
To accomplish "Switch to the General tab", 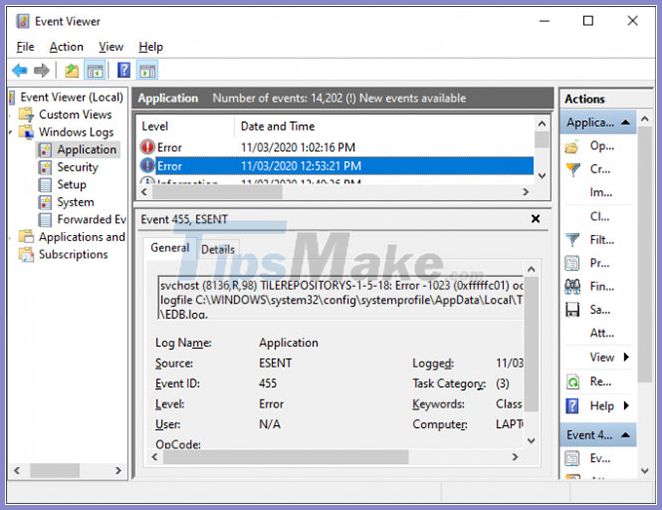I will [x=170, y=248].
